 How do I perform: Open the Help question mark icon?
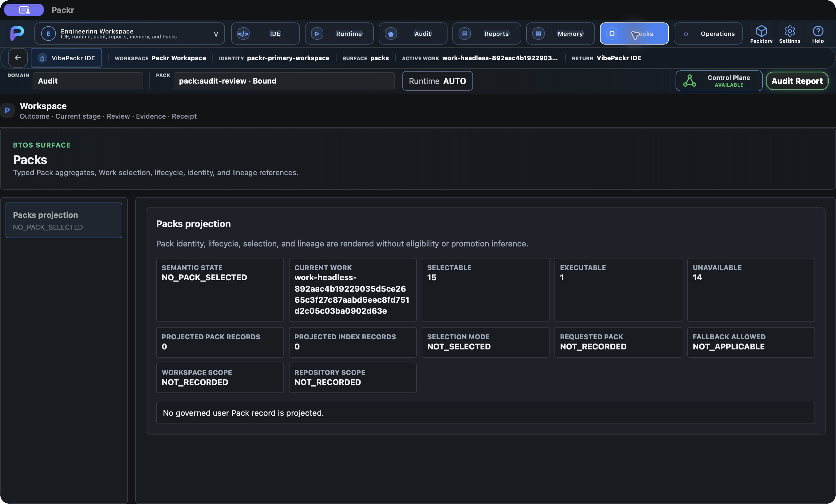(818, 31)
